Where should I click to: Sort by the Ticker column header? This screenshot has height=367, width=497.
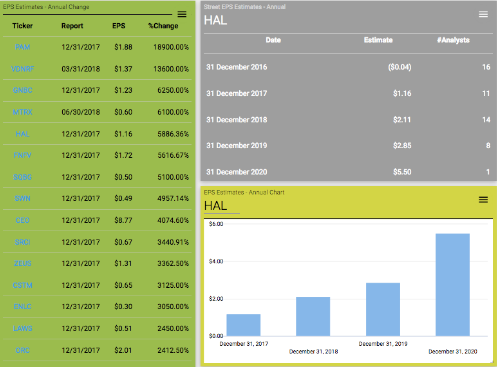pos(23,26)
